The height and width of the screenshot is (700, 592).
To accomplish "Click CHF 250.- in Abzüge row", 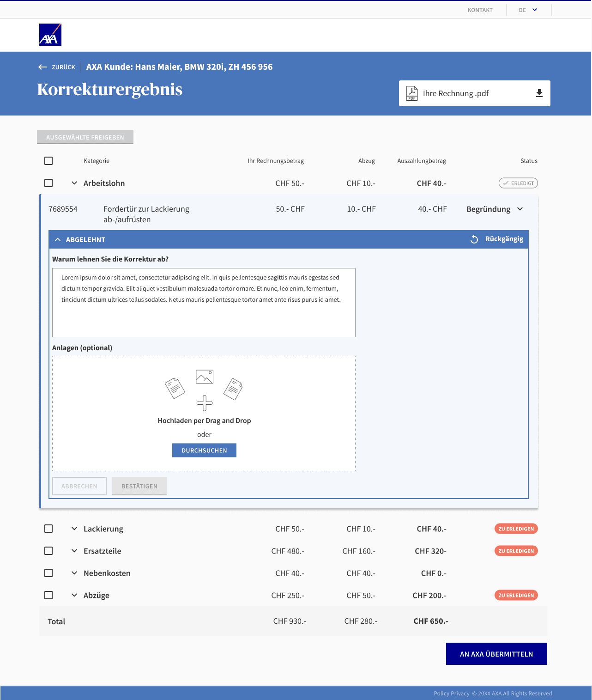I will [288, 595].
